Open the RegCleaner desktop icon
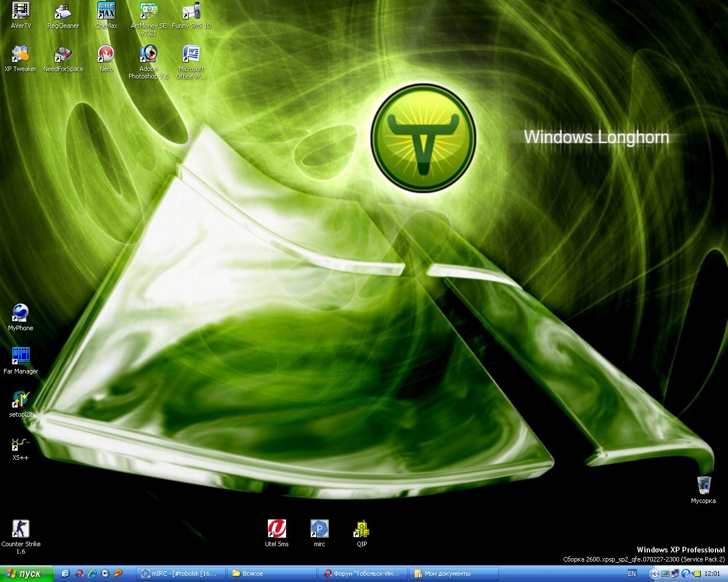Image resolution: width=728 pixels, height=582 pixels. pyautogui.click(x=63, y=15)
